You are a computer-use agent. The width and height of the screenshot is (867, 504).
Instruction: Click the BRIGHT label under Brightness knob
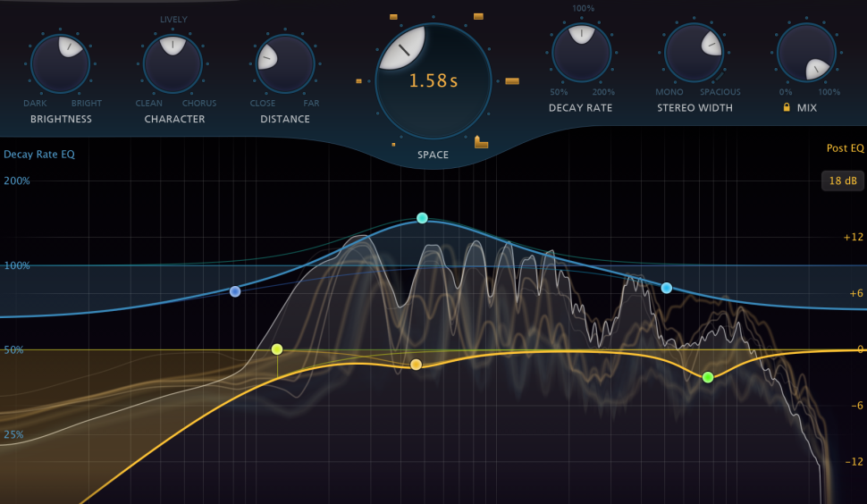pyautogui.click(x=87, y=104)
